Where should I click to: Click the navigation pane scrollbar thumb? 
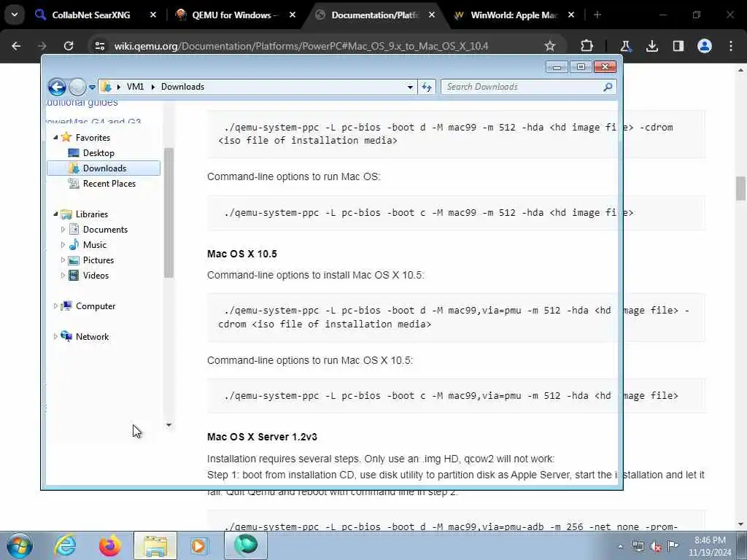[169, 212]
